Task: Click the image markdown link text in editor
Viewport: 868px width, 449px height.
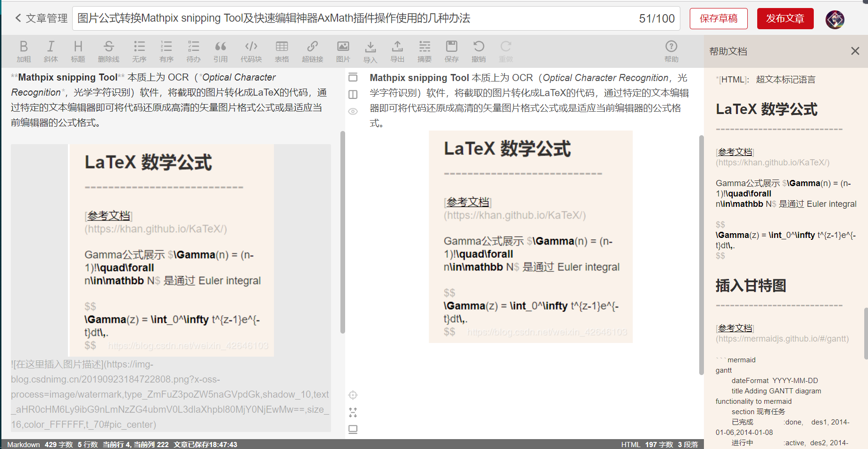Action: click(x=170, y=394)
